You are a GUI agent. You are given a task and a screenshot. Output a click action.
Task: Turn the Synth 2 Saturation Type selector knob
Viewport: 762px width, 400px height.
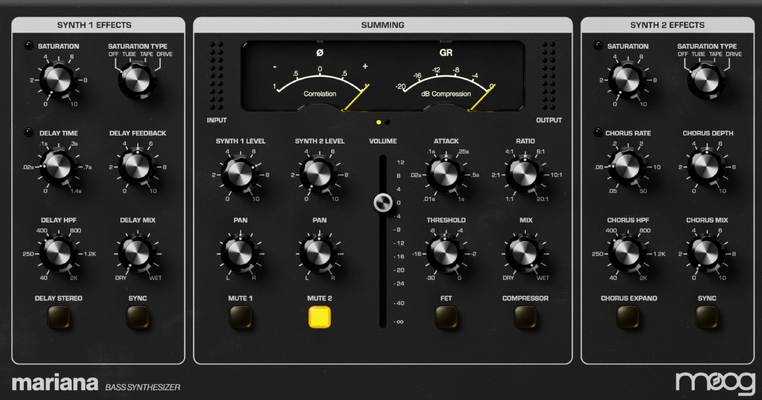click(x=706, y=79)
